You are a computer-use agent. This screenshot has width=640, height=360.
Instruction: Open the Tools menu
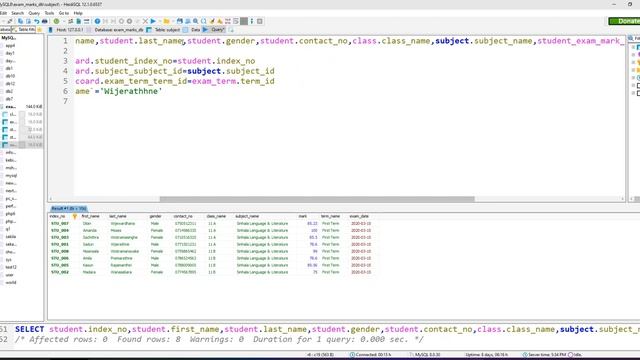[x=49, y=13]
